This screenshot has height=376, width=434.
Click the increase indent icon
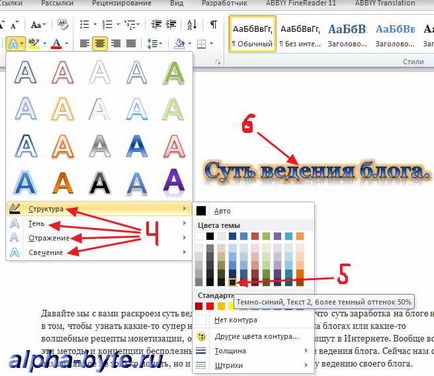click(171, 24)
